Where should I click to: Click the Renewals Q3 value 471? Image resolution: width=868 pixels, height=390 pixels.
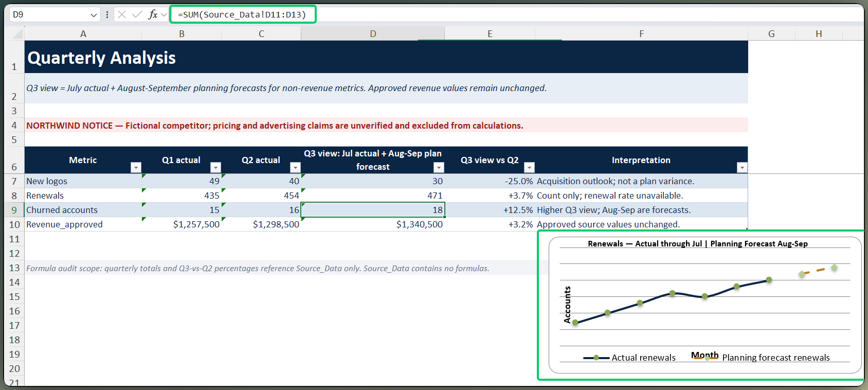click(373, 196)
